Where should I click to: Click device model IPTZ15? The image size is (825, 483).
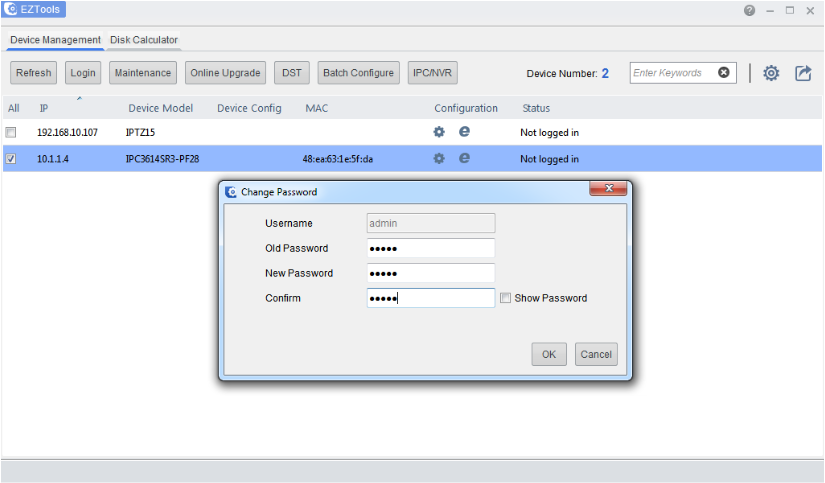140,132
